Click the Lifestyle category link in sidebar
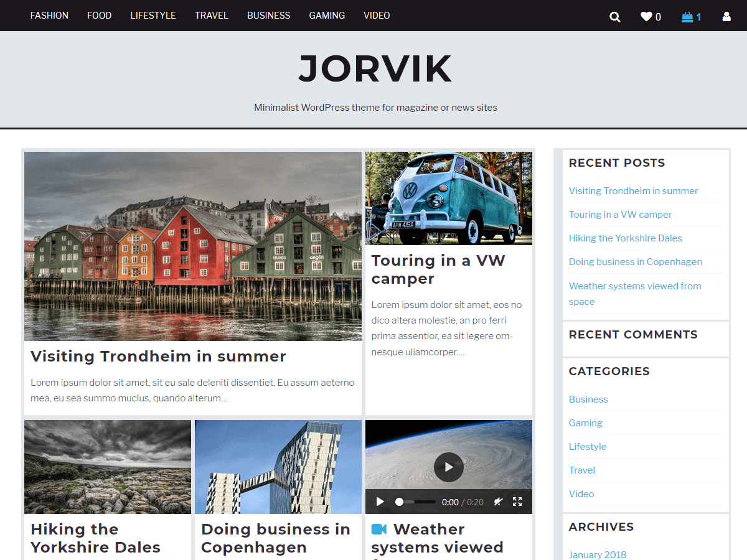The height and width of the screenshot is (560, 747). 587,446
